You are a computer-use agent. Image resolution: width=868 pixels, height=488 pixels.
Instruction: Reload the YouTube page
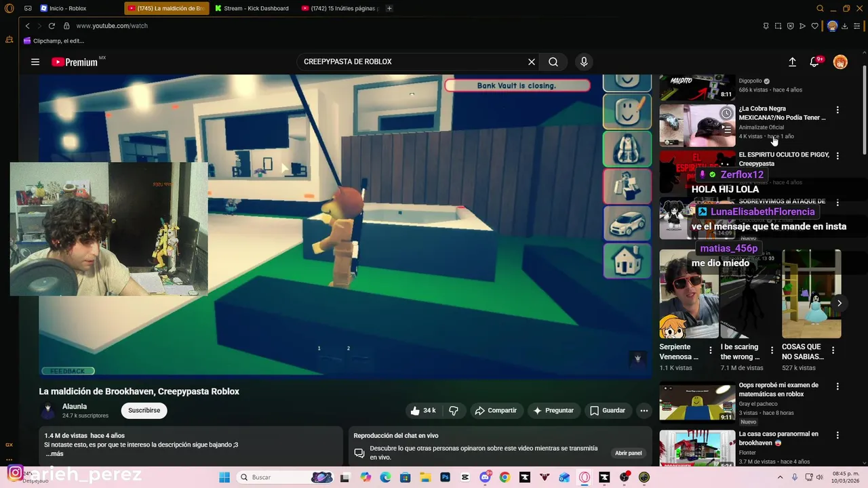[52, 26]
